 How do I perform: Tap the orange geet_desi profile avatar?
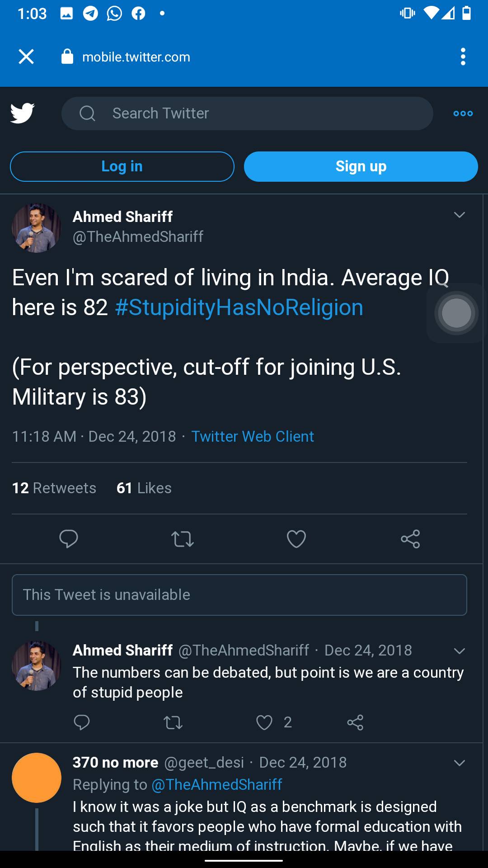click(37, 778)
